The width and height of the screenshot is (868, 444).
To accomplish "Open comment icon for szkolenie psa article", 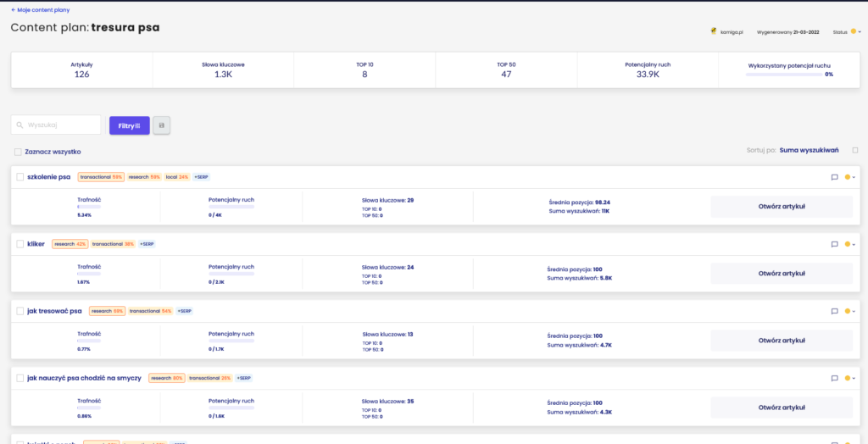I will coord(834,177).
